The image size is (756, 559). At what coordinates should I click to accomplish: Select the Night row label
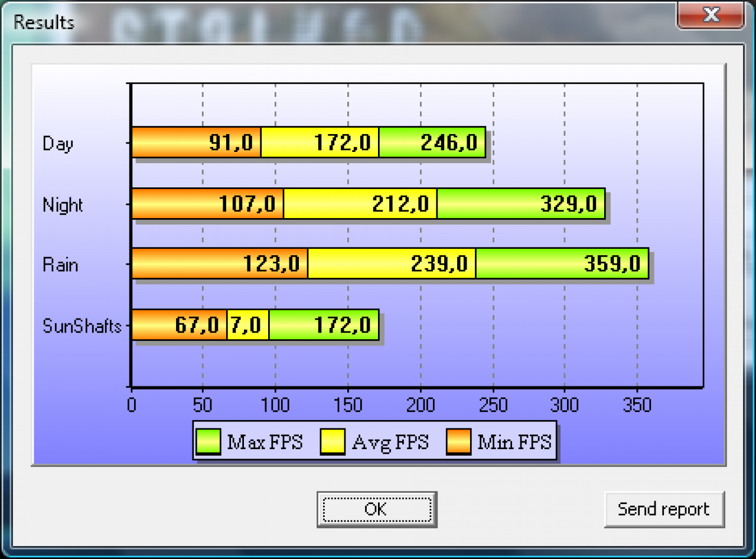point(63,205)
